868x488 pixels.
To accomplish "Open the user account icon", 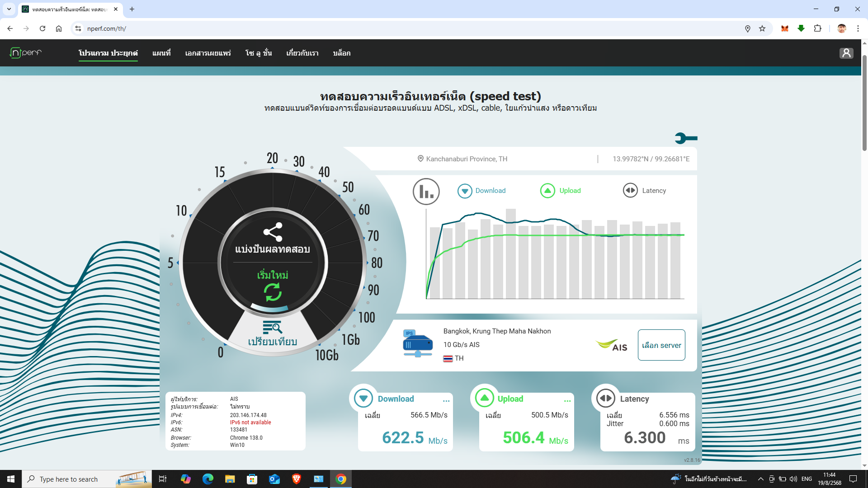I will [x=846, y=53].
